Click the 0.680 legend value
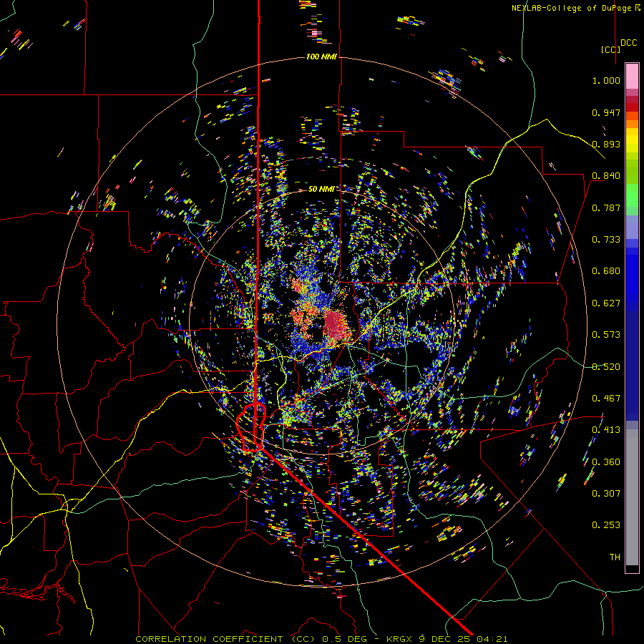644x644 pixels. coord(606,271)
